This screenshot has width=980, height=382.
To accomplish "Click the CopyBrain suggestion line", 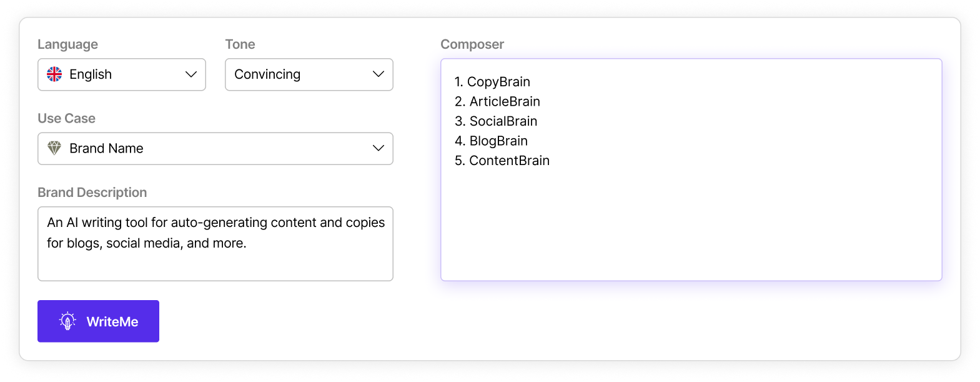I will tap(492, 82).
